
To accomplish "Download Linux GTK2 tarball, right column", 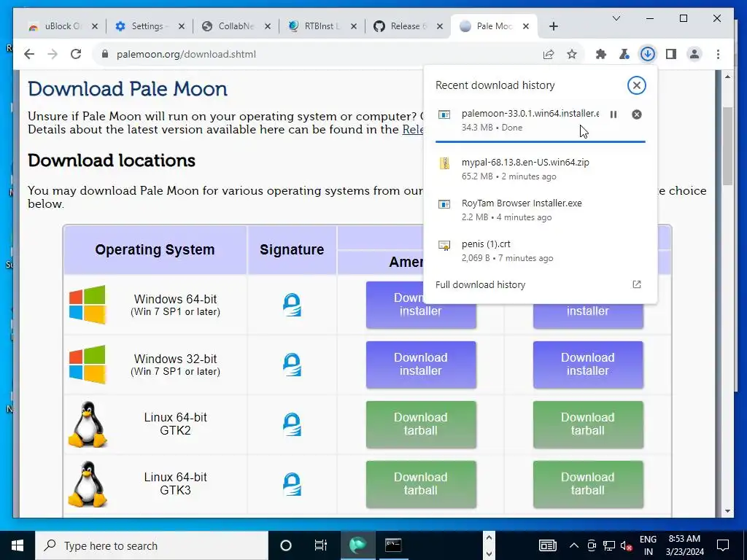I will tap(588, 424).
